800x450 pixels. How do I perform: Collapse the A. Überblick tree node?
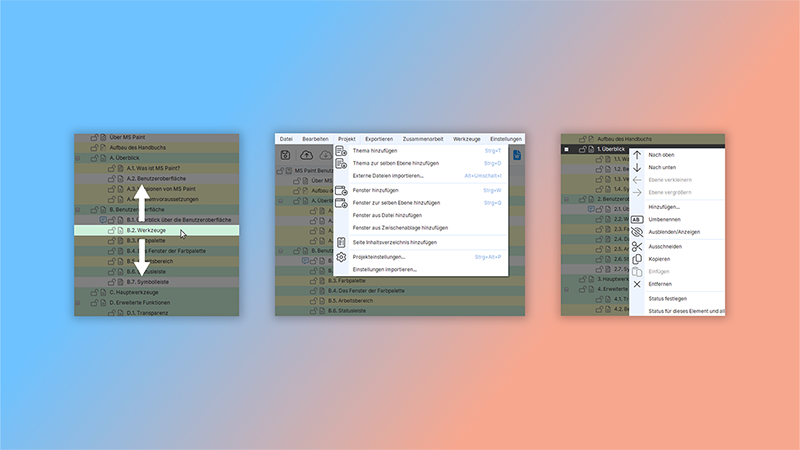77,158
